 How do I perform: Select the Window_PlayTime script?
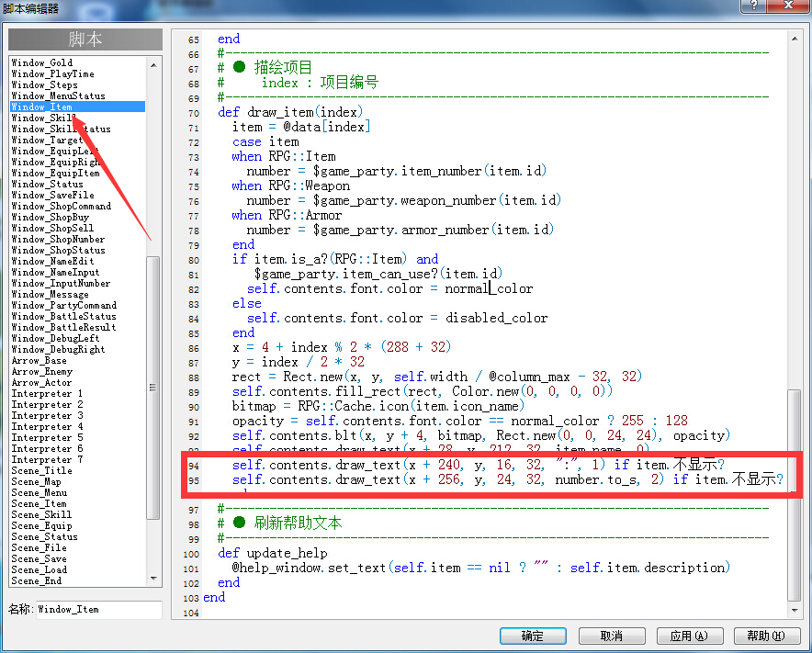coord(53,74)
